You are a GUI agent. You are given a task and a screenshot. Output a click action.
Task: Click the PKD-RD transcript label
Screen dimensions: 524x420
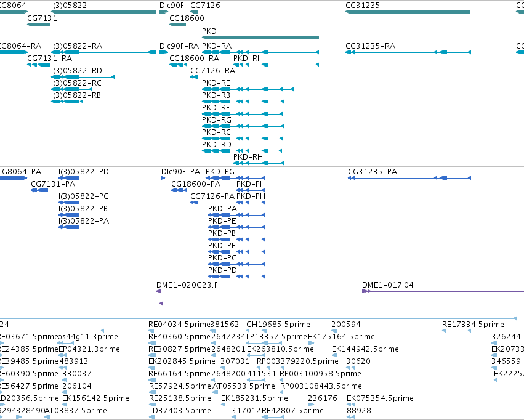pyautogui.click(x=217, y=144)
